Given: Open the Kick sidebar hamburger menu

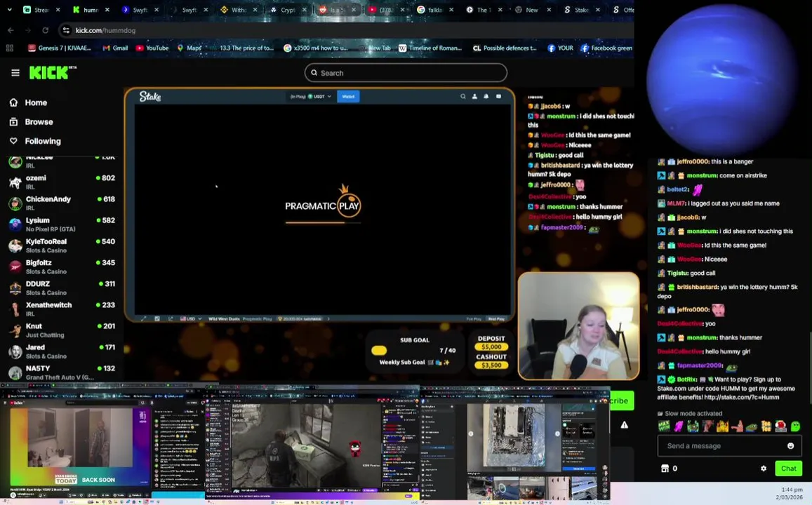Looking at the screenshot, I should 15,73.
